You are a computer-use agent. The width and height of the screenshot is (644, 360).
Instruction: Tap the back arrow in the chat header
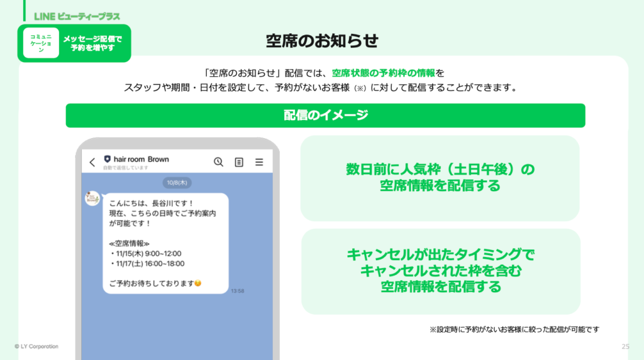pyautogui.click(x=92, y=162)
